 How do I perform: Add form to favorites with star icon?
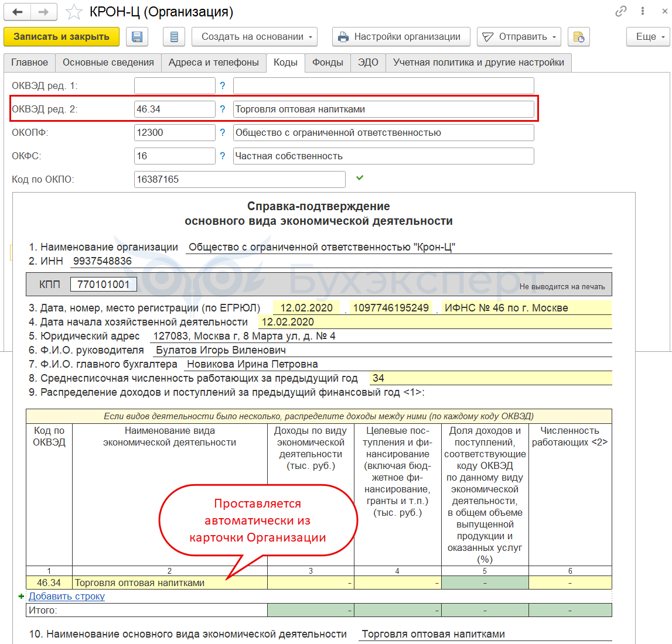(73, 12)
